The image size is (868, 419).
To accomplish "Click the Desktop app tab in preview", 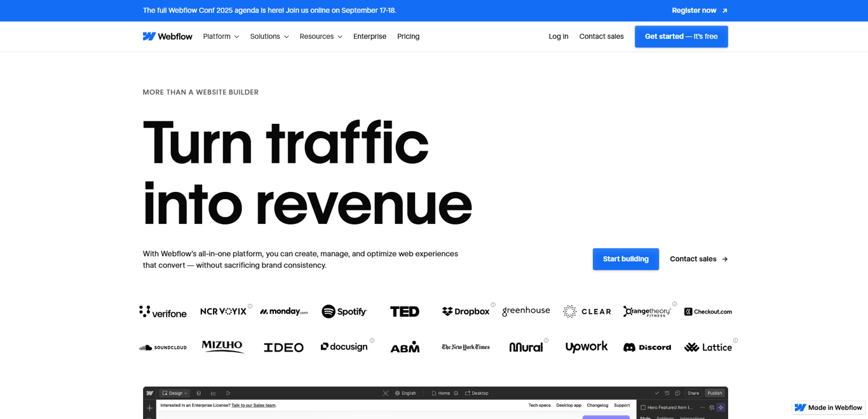I will pos(569,405).
